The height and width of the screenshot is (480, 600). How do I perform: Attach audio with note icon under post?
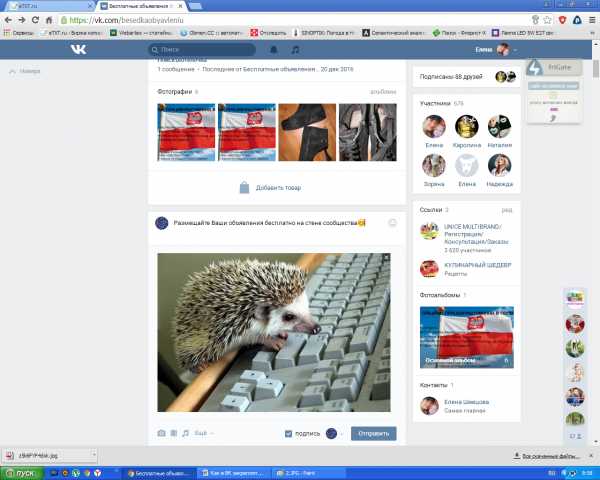[186, 433]
